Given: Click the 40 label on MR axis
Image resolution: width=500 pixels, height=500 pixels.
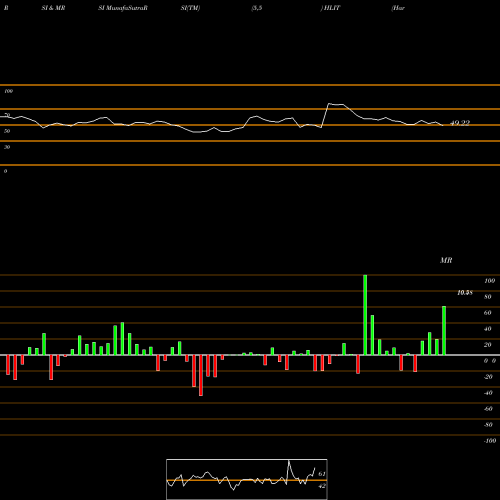Looking at the screenshot, I should tap(488, 329).
